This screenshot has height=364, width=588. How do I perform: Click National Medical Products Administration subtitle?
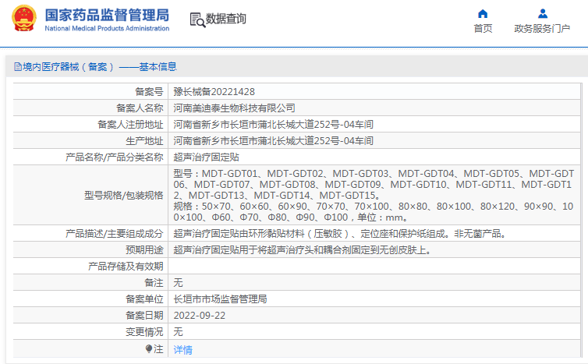tap(108, 29)
